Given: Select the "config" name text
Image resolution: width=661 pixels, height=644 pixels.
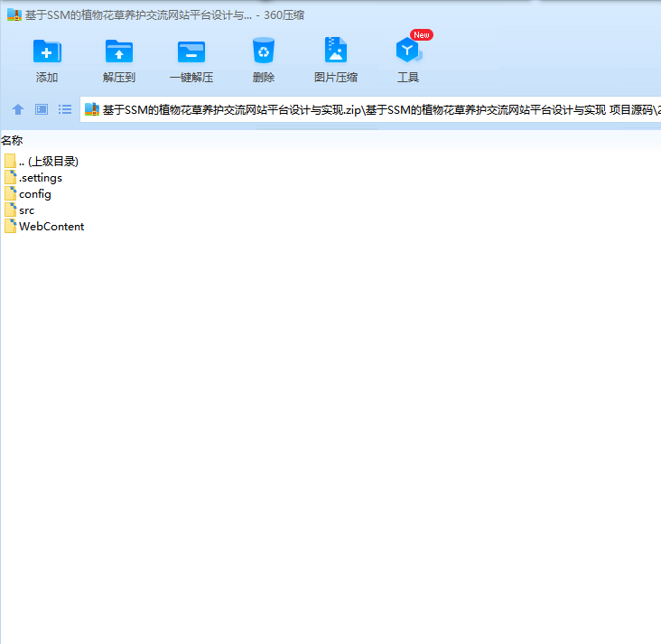Looking at the screenshot, I should coord(35,194).
